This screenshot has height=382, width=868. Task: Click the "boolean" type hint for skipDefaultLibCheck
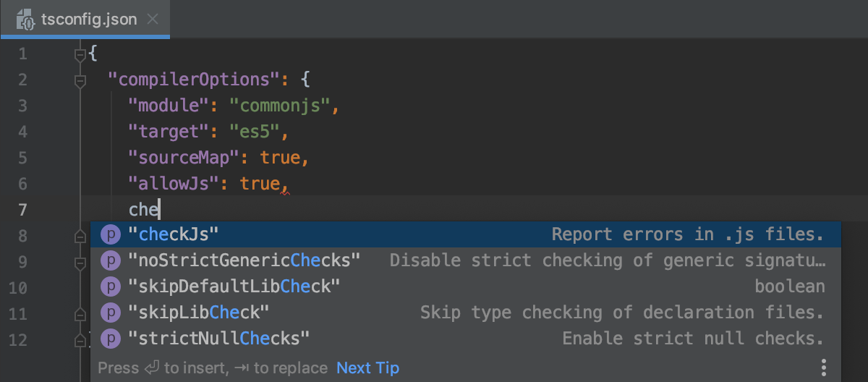[x=790, y=286]
